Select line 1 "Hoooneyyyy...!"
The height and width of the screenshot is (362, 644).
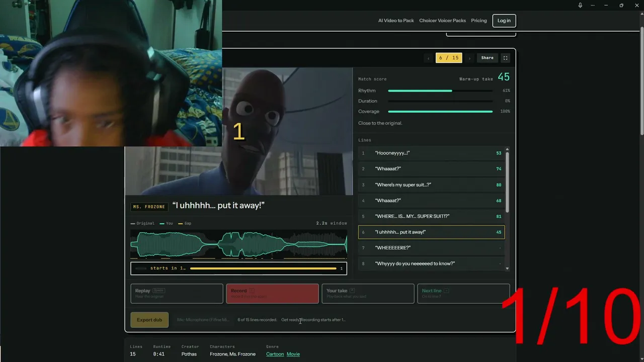[431, 153]
